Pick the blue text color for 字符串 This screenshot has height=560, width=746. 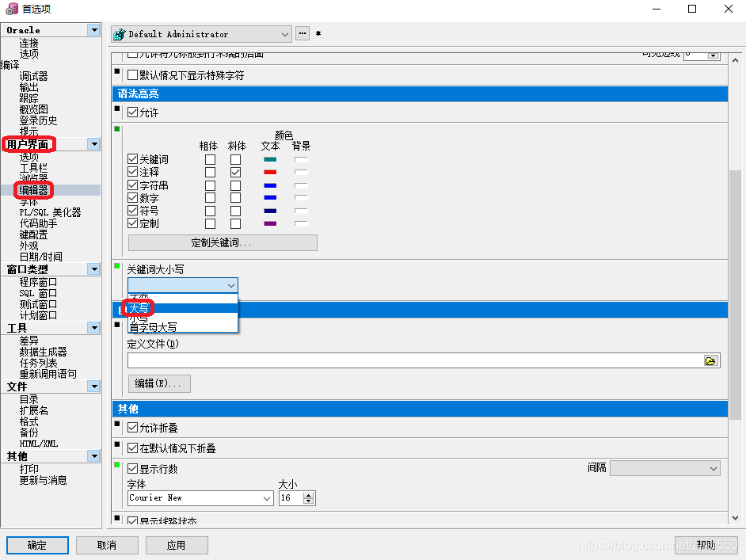coord(270,185)
